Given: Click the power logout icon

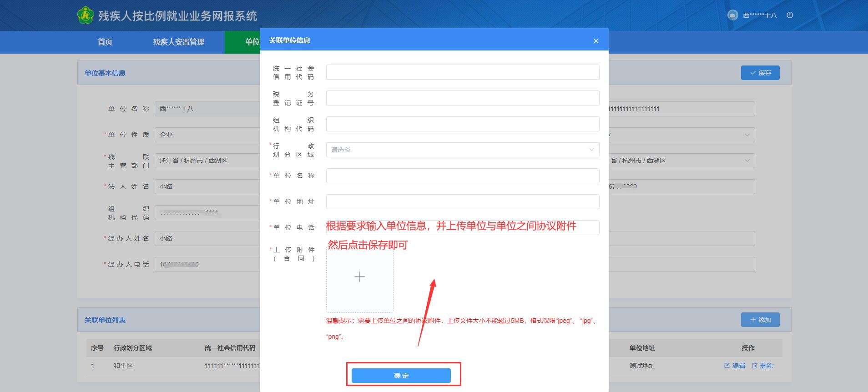Looking at the screenshot, I should coord(790,15).
